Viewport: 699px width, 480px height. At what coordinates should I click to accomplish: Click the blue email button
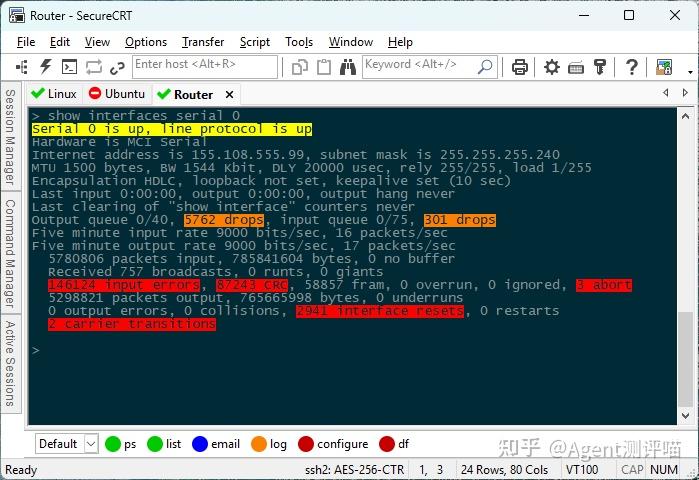(216, 444)
